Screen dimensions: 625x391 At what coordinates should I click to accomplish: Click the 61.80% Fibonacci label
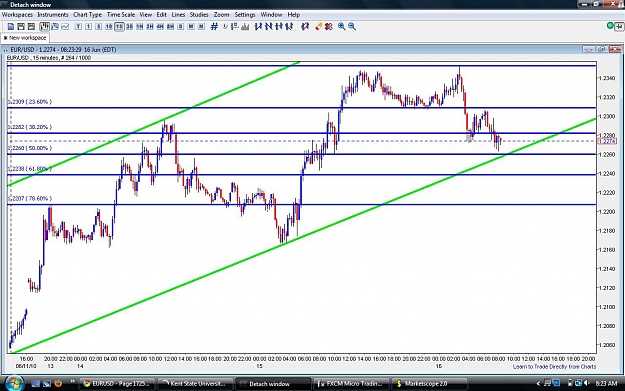(x=30, y=169)
